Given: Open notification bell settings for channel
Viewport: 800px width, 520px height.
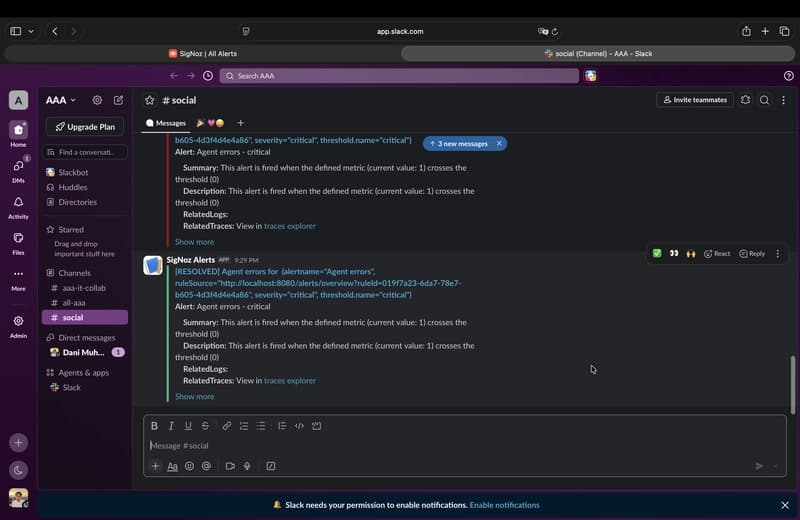Looking at the screenshot, I should tap(745, 100).
